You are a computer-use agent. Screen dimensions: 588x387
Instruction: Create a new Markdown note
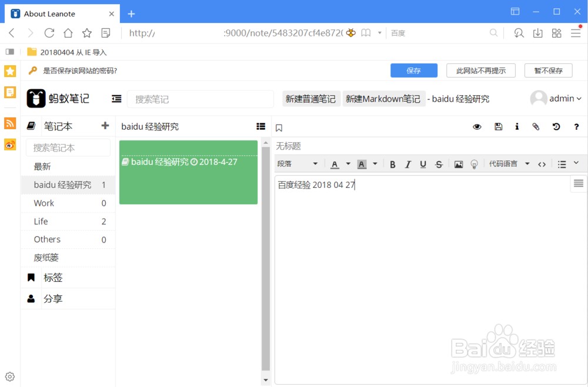coord(383,99)
